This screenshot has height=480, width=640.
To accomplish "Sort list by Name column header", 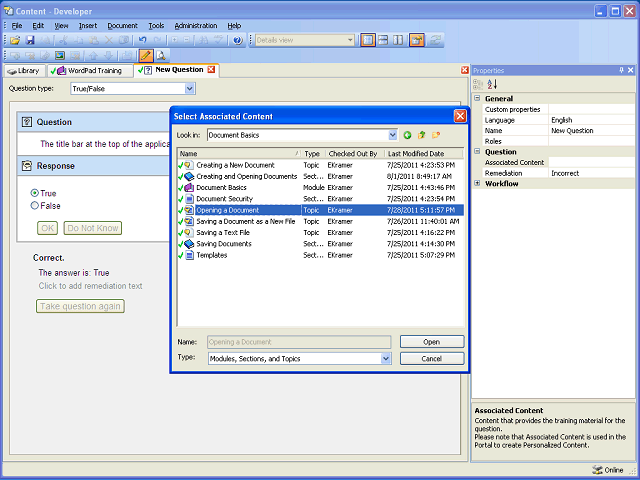I will click(240, 154).
